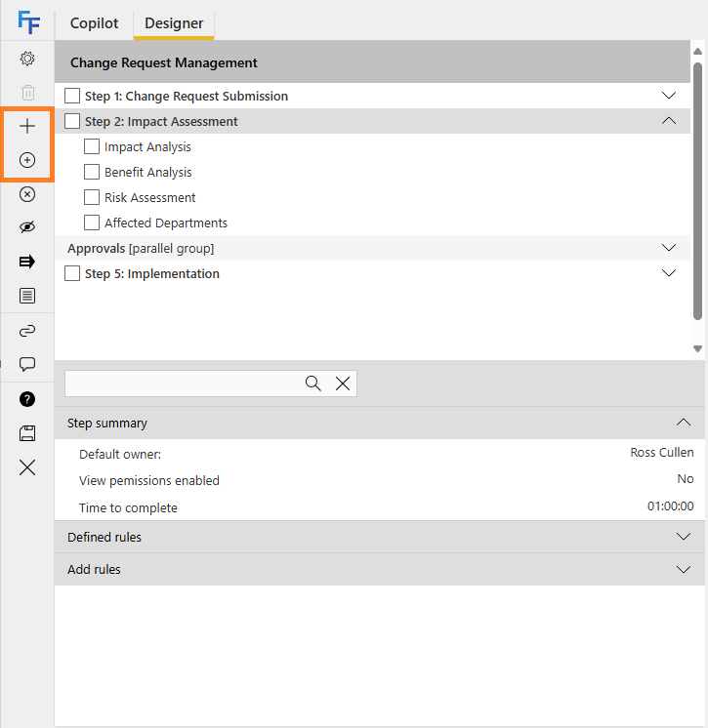Click the circled X remove icon
Screen dimensions: 708x728
[x=27, y=194]
